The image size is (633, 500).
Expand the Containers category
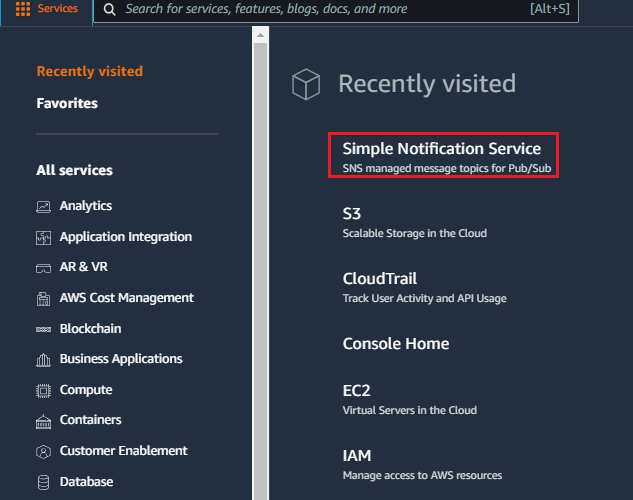[90, 420]
